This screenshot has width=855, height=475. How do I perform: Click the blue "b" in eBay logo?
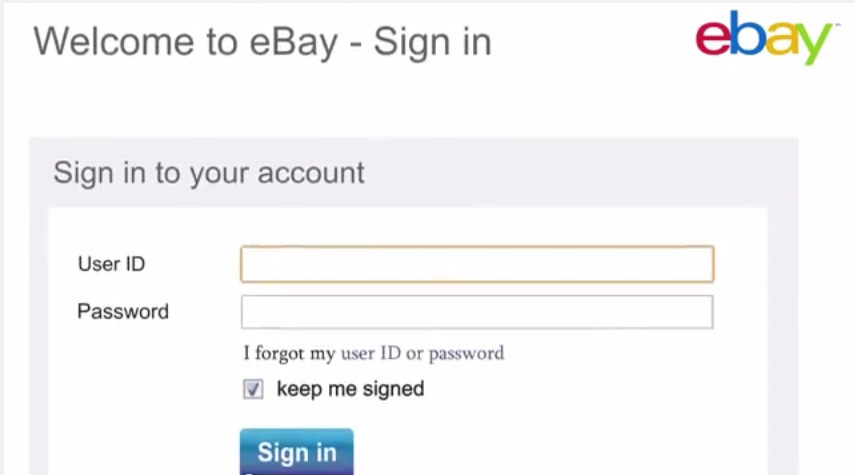(x=746, y=33)
